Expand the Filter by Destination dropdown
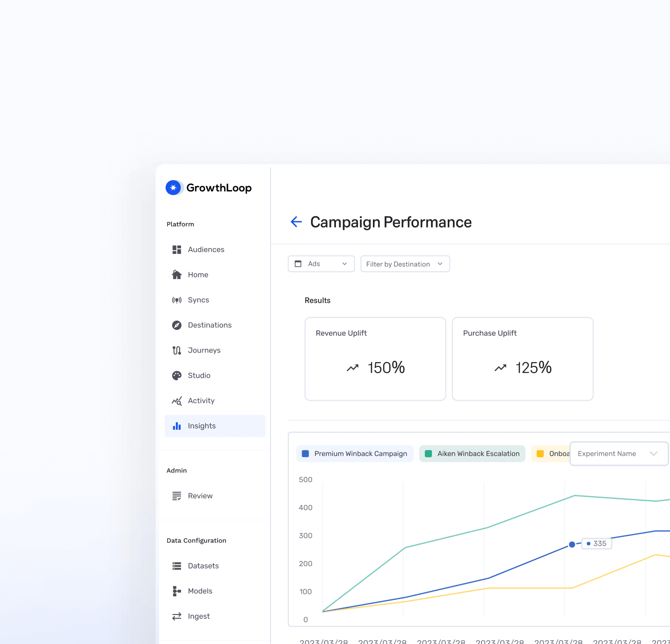This screenshot has width=670, height=644. (405, 264)
